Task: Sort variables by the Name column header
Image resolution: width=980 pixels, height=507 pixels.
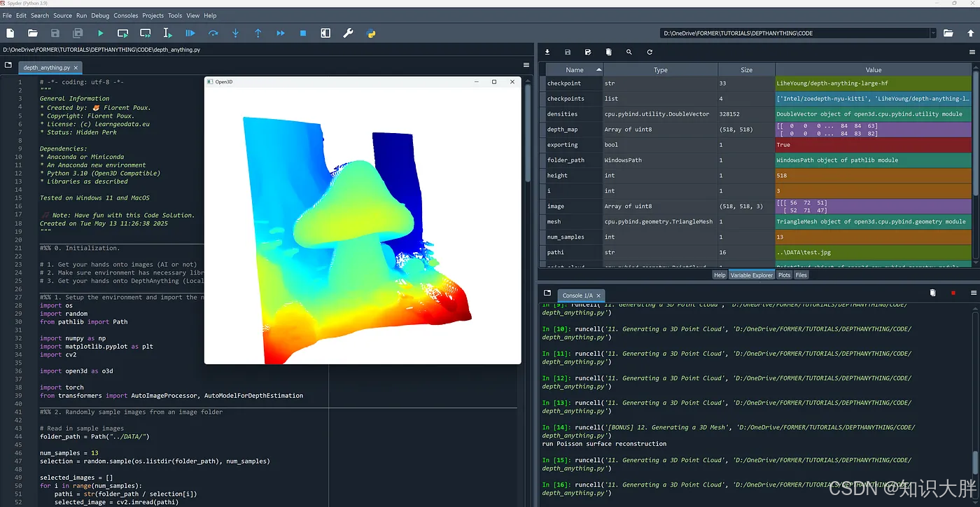Action: pyautogui.click(x=574, y=70)
